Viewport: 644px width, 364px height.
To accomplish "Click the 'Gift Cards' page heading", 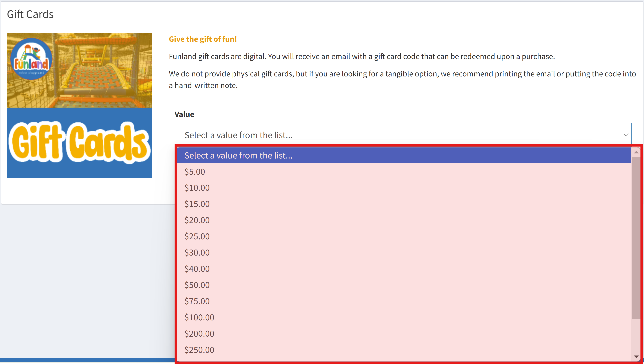I will point(30,14).
